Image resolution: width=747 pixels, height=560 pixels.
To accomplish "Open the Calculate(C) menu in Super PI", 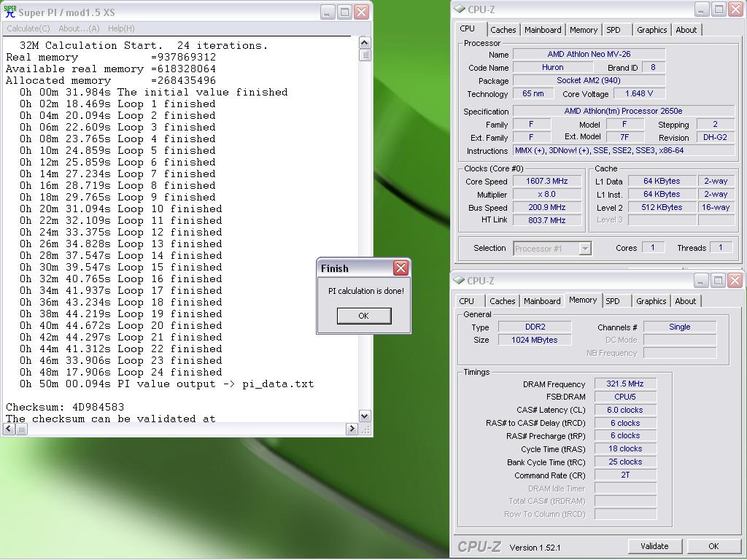I will click(x=28, y=28).
